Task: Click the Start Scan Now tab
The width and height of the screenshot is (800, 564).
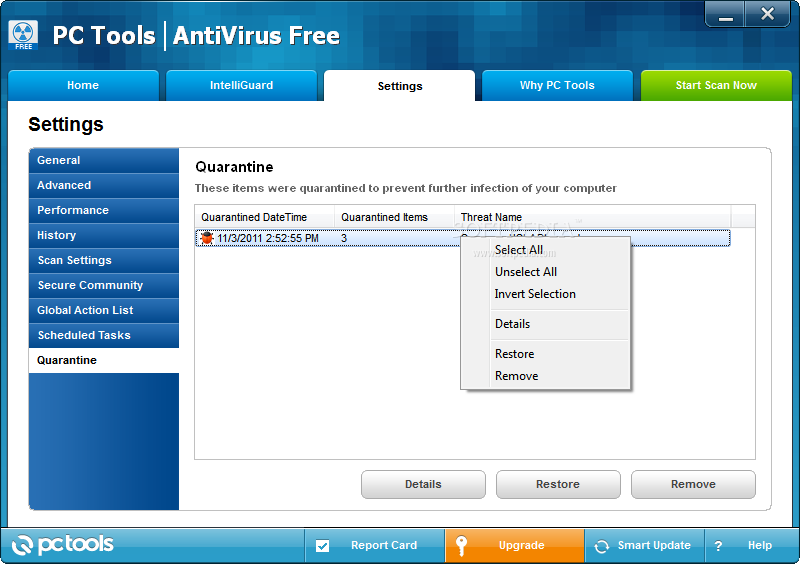Action: pos(716,85)
